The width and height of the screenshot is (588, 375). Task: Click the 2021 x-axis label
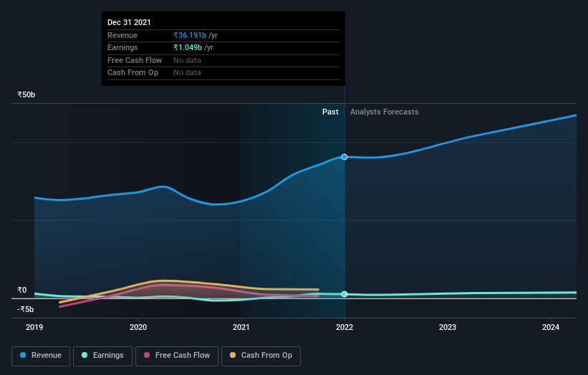tap(241, 327)
